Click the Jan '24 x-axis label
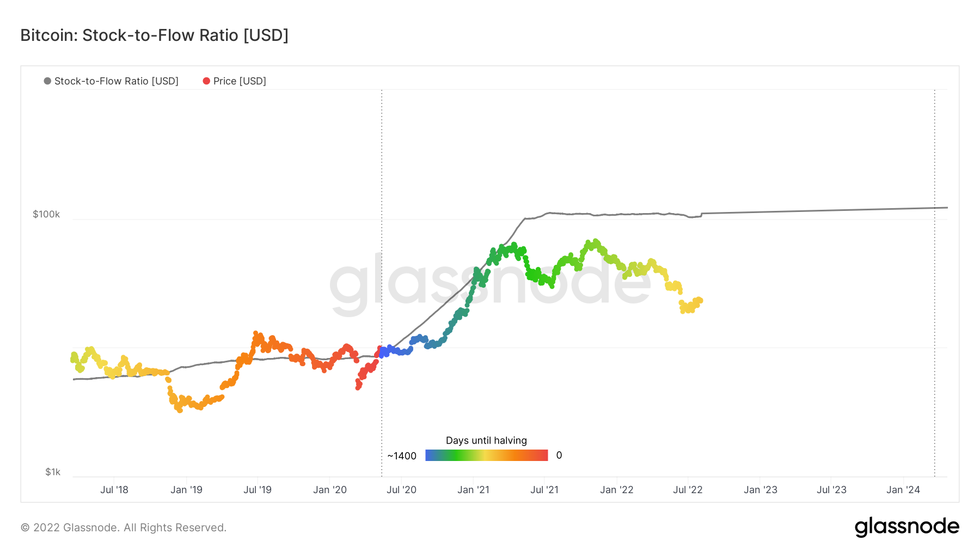980x552 pixels. 903,490
